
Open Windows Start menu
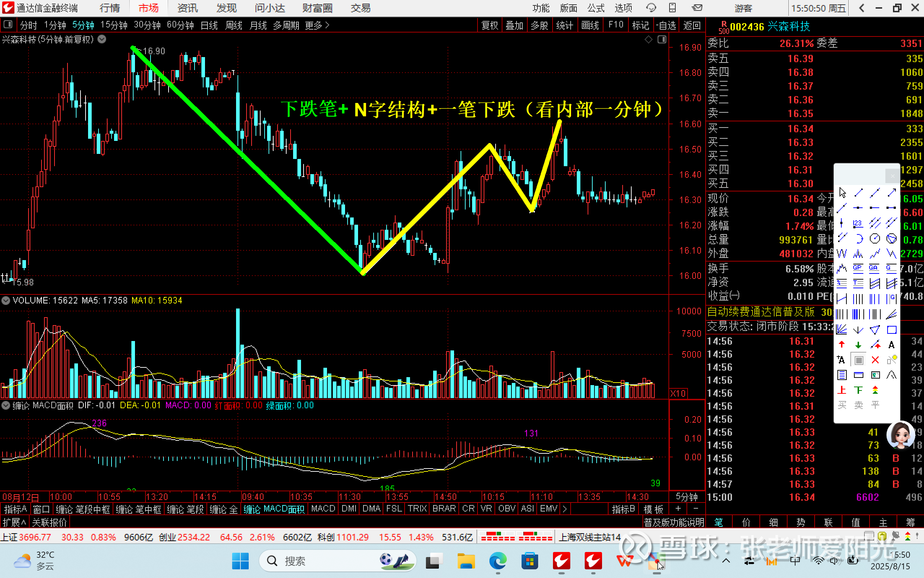[240, 561]
